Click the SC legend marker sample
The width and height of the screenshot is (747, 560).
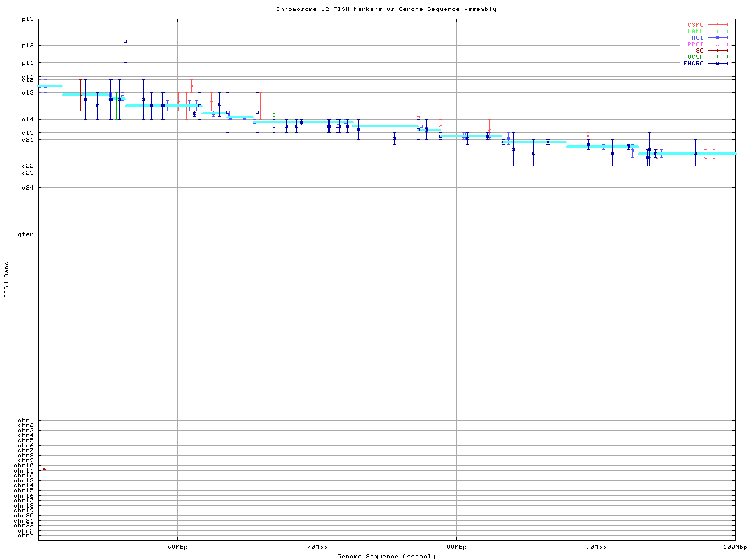click(717, 51)
